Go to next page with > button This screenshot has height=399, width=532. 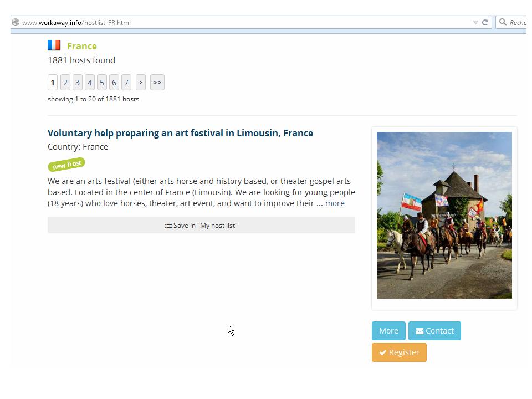(x=141, y=83)
